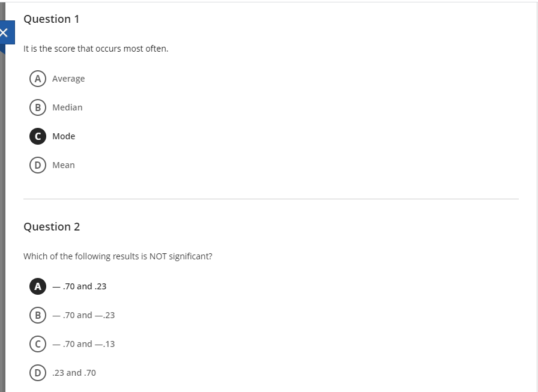Select the Median radio button
The height and width of the screenshot is (392, 538).
(x=38, y=107)
